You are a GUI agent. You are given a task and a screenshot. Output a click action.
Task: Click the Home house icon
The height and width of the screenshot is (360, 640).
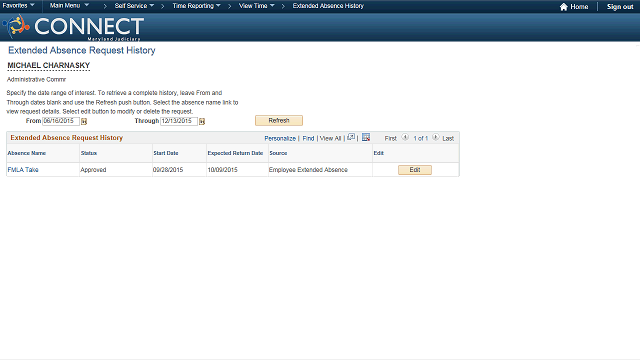click(564, 7)
